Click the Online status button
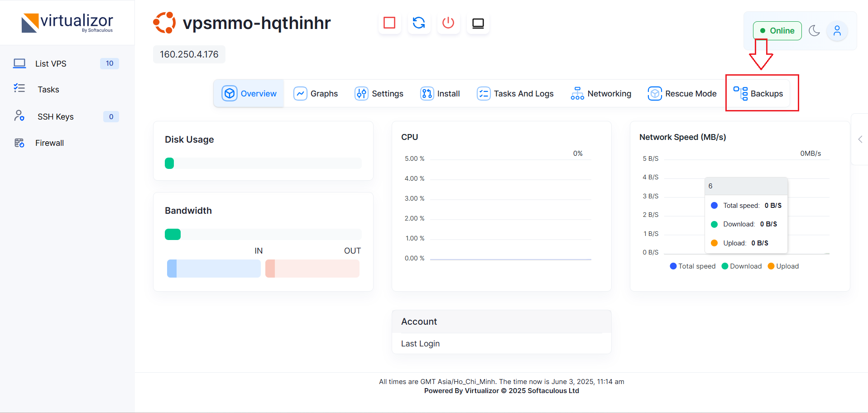This screenshot has width=868, height=413. 777,31
